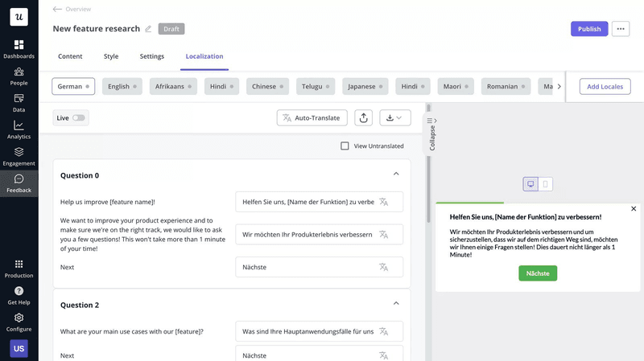Toggle the Live switch on
This screenshot has height=361, width=644.
[78, 118]
